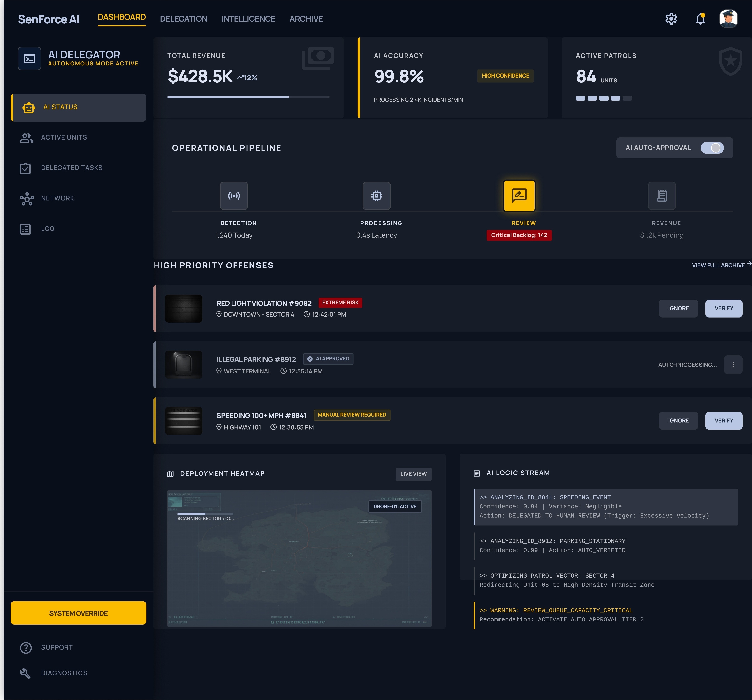Click the Drone-01: Active label
Viewport: 752px width, 700px height.
click(395, 507)
